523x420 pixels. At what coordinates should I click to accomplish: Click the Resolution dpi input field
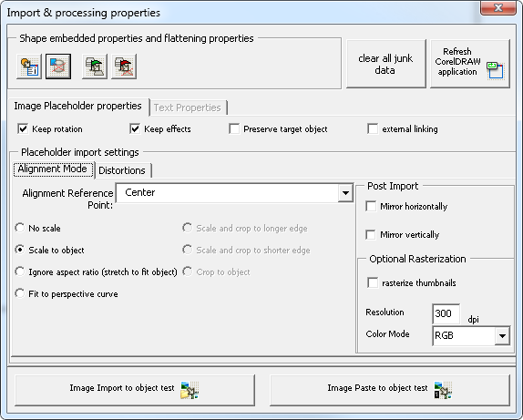(446, 313)
